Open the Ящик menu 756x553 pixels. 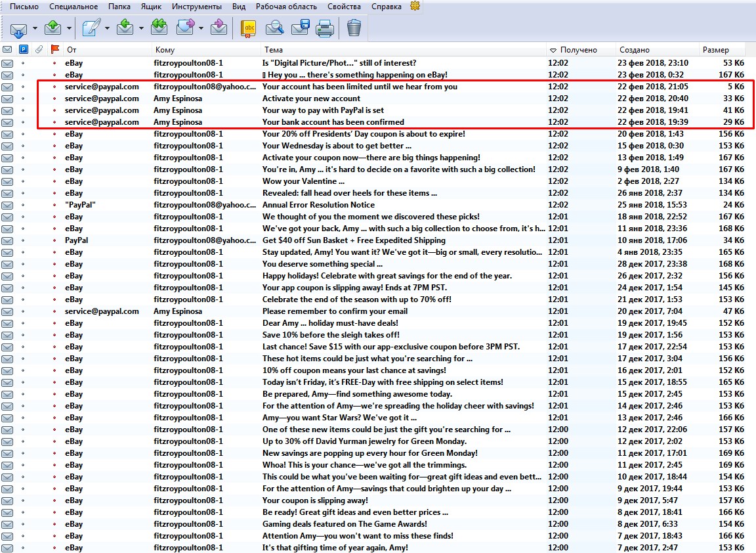pyautogui.click(x=151, y=7)
